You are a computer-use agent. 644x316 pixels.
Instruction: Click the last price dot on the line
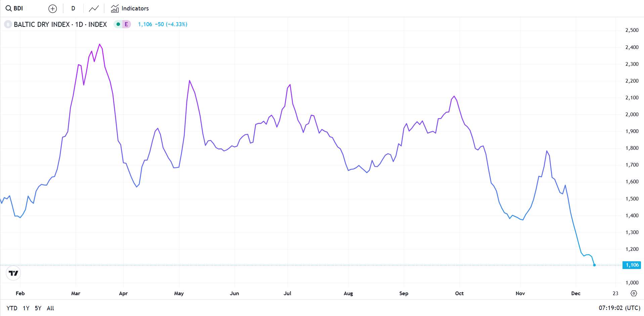(x=594, y=265)
